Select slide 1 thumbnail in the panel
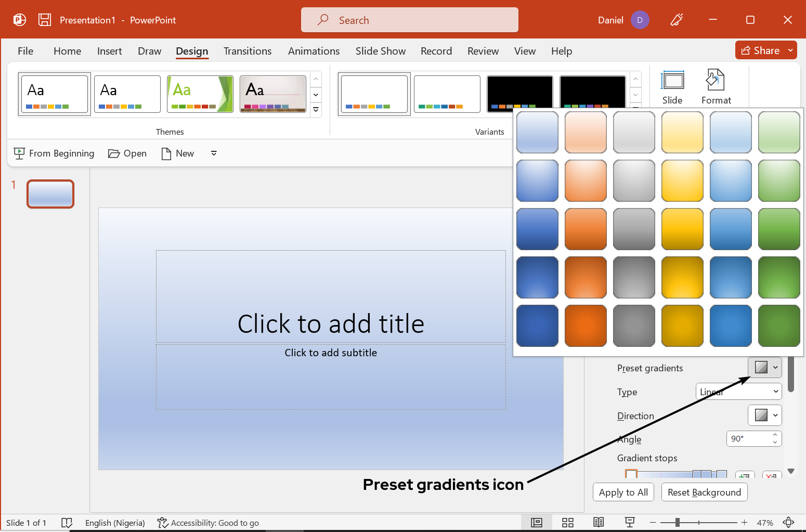This screenshot has height=532, width=806. pyautogui.click(x=50, y=194)
